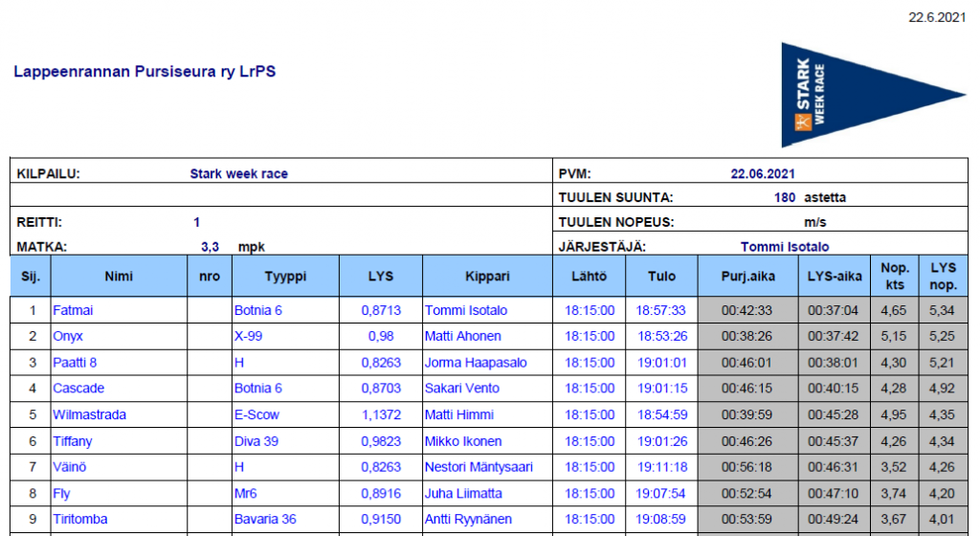
Task: Click the 'Purj.aika' column header
Action: click(748, 276)
